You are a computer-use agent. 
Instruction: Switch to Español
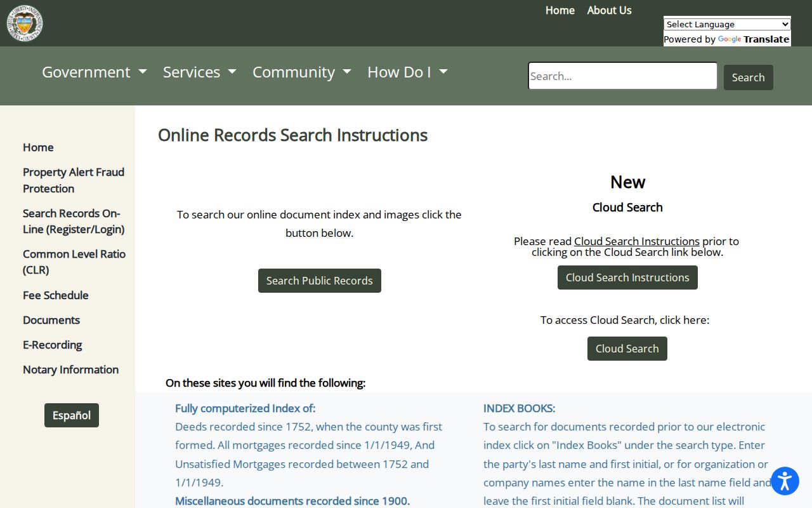click(x=72, y=415)
